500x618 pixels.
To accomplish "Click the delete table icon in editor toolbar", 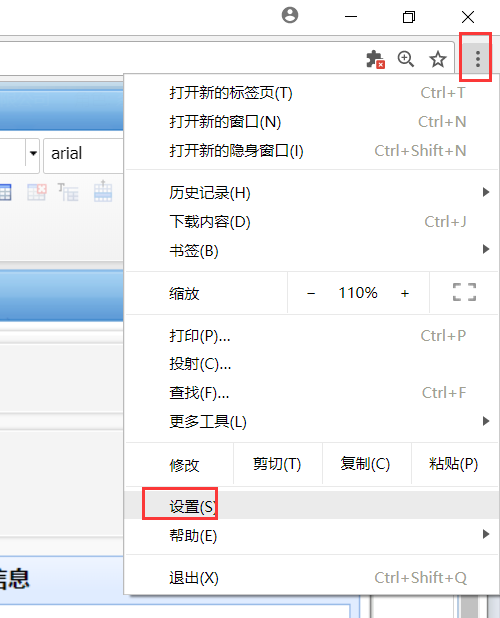I will tap(37, 192).
